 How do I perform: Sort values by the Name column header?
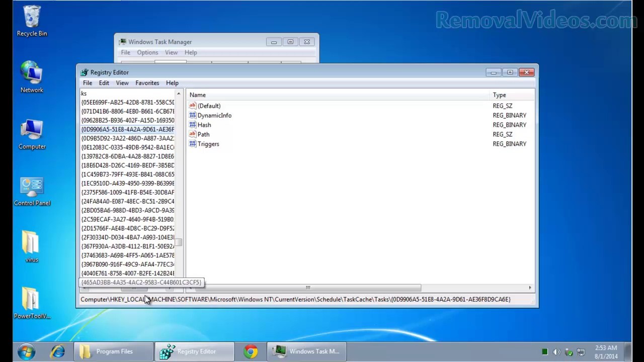tap(338, 95)
